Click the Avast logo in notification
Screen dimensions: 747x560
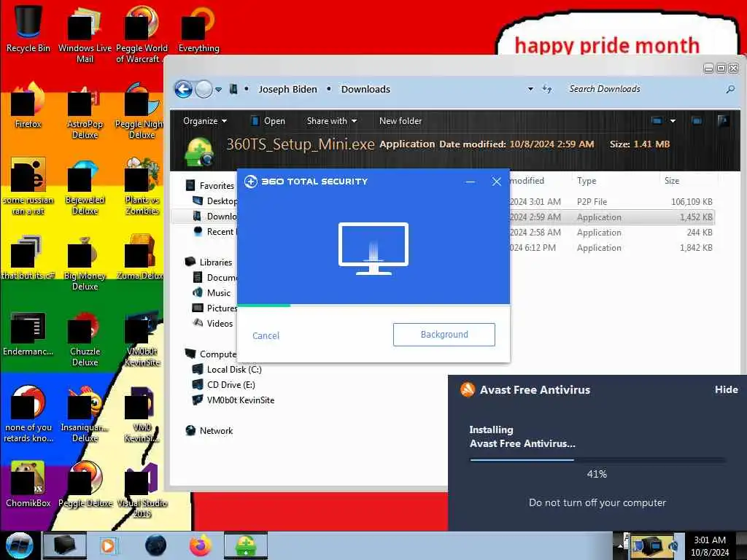click(x=468, y=389)
